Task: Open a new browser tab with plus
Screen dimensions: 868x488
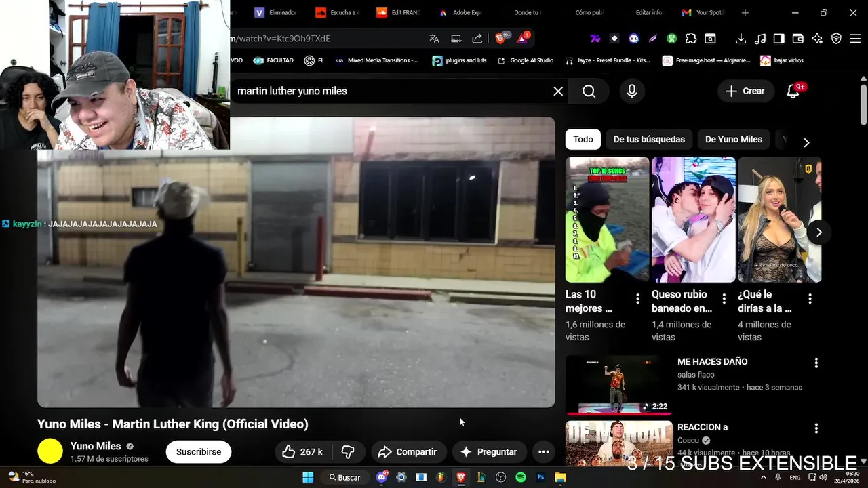Action: [745, 13]
